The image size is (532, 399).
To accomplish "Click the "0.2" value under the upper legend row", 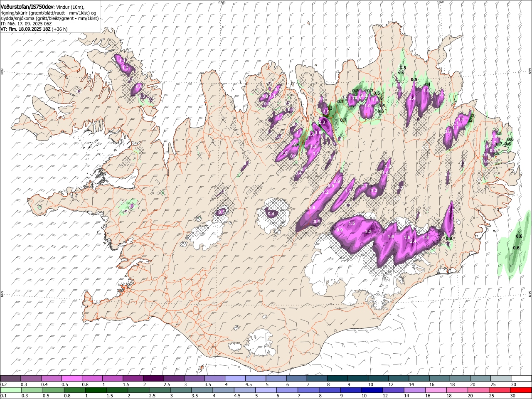I will (x=3, y=384).
